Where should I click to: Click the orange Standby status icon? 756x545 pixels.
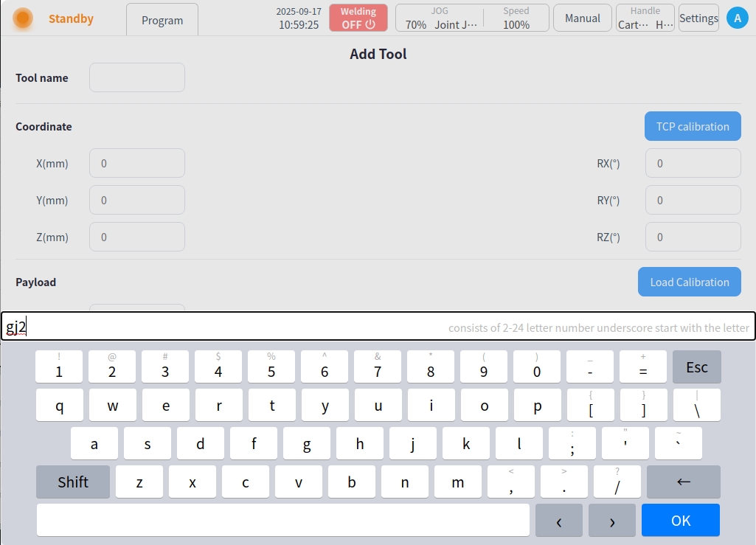tap(23, 18)
